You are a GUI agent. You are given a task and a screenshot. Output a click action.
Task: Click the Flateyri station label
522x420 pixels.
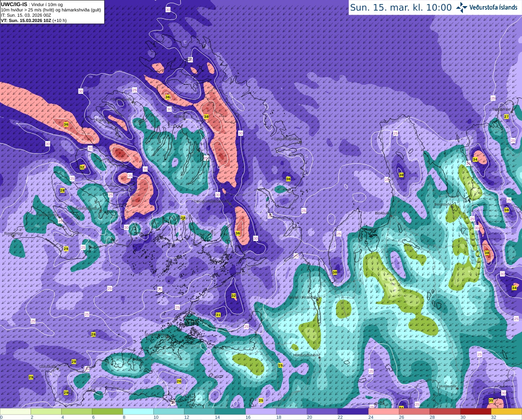click(101, 120)
